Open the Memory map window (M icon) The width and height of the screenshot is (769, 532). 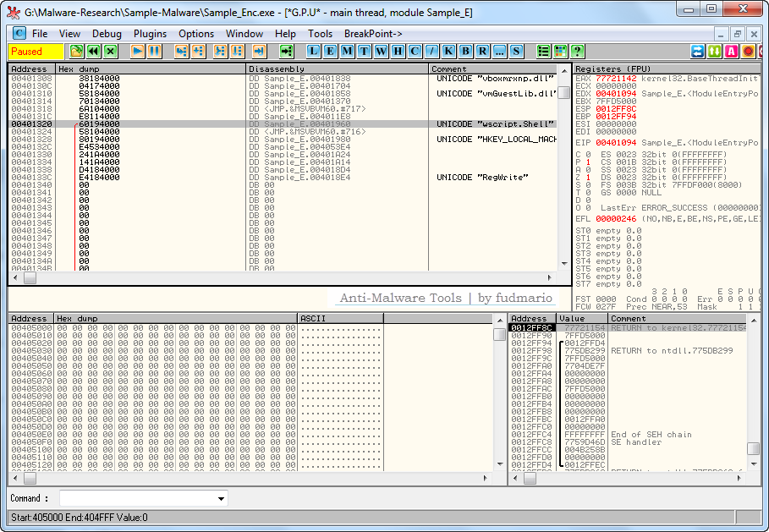pyautogui.click(x=347, y=52)
